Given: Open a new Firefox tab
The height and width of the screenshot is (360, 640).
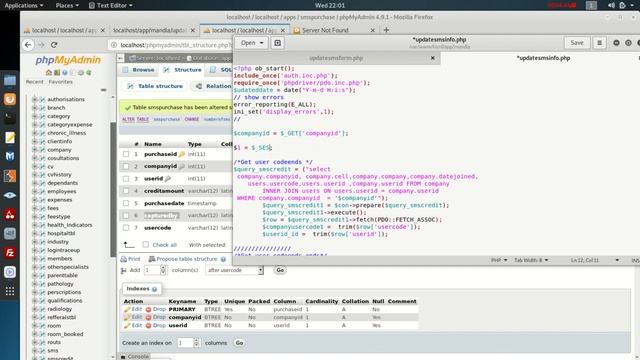Looking at the screenshot, I should tap(386, 30).
